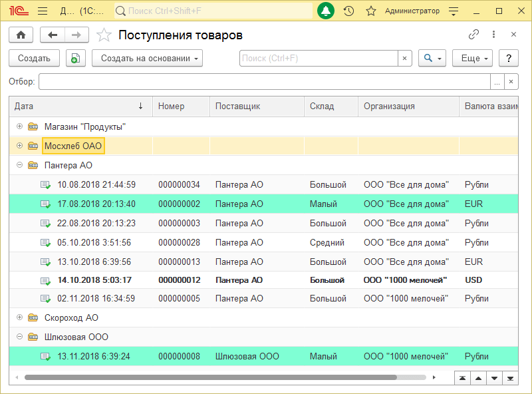Open Отбор selection ellipsis button
The width and height of the screenshot is (532, 394).
click(497, 81)
